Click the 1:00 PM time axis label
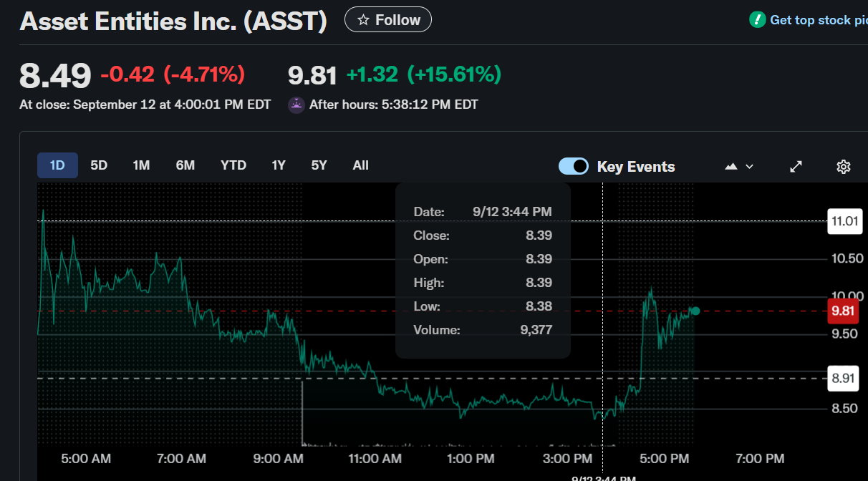This screenshot has width=868, height=481. point(471,458)
